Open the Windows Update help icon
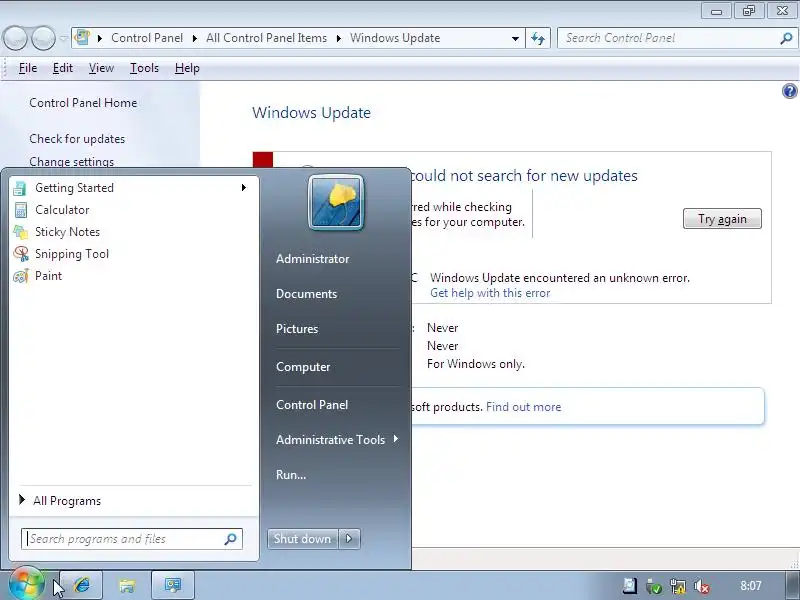This screenshot has height=600, width=800. 789,91
